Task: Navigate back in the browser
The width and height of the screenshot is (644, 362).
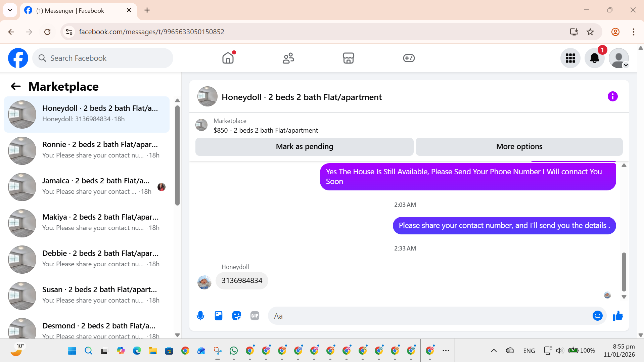Action: (11, 32)
